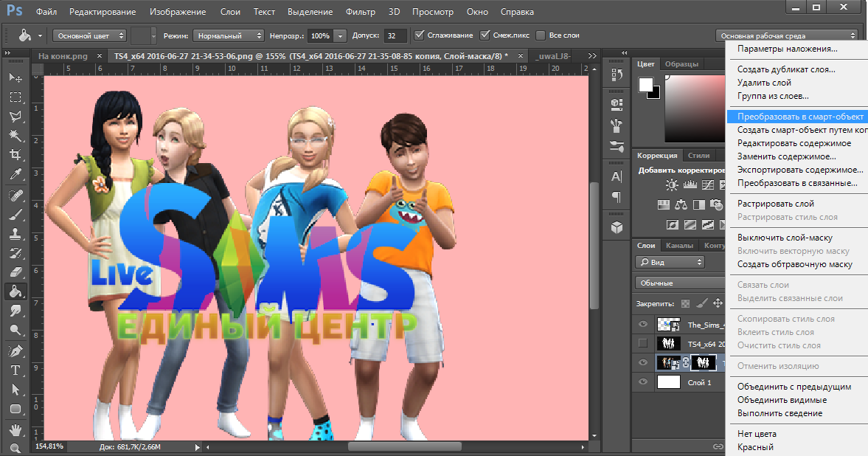Select the Horizontal Type tool
The width and height of the screenshot is (868, 456).
tap(15, 370)
